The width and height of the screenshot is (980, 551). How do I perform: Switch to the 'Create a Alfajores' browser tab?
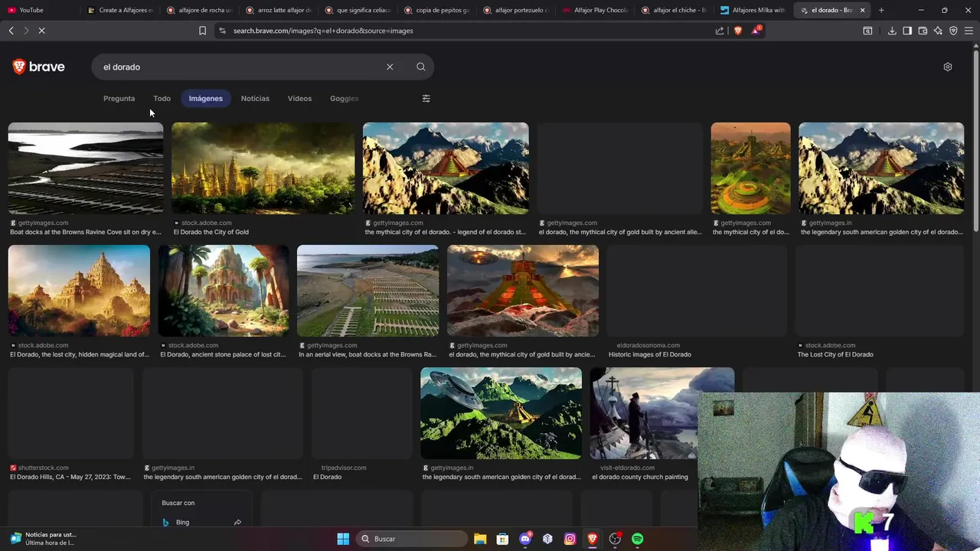(120, 10)
